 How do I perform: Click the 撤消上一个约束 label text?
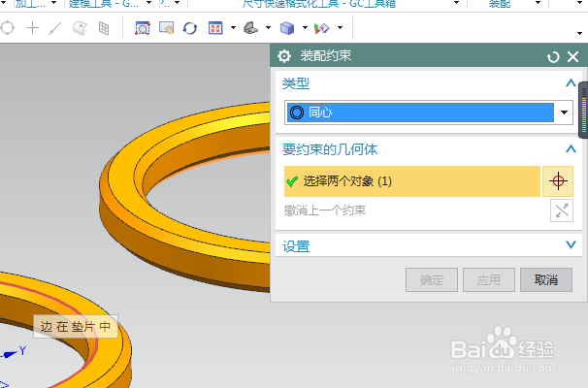(325, 210)
